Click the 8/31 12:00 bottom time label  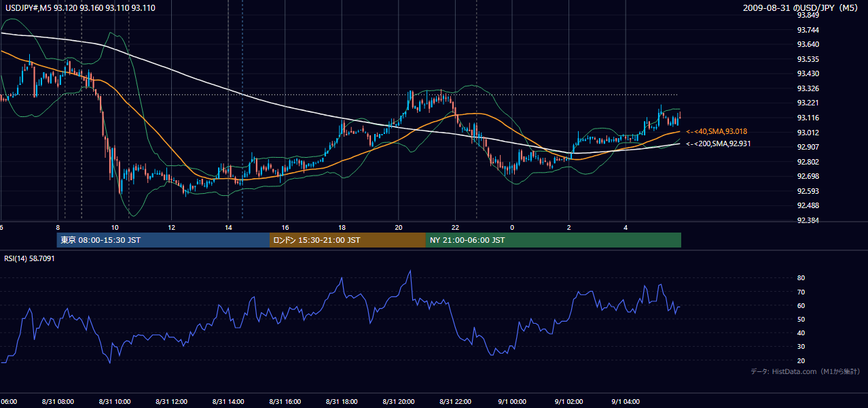point(172,401)
